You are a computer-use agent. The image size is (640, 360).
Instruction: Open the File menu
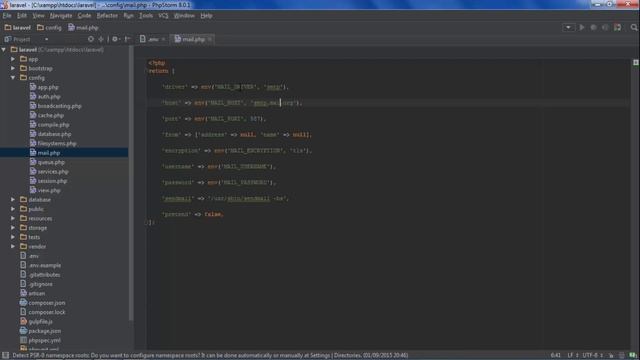point(7,16)
